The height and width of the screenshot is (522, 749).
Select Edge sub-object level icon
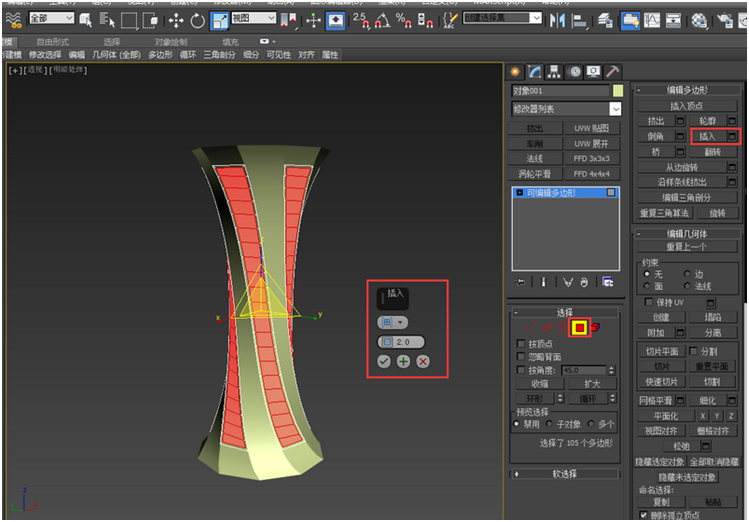click(x=547, y=328)
